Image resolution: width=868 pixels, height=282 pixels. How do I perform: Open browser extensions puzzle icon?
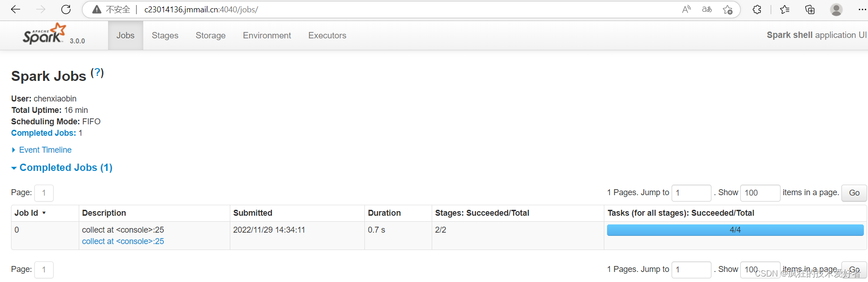pyautogui.click(x=757, y=10)
